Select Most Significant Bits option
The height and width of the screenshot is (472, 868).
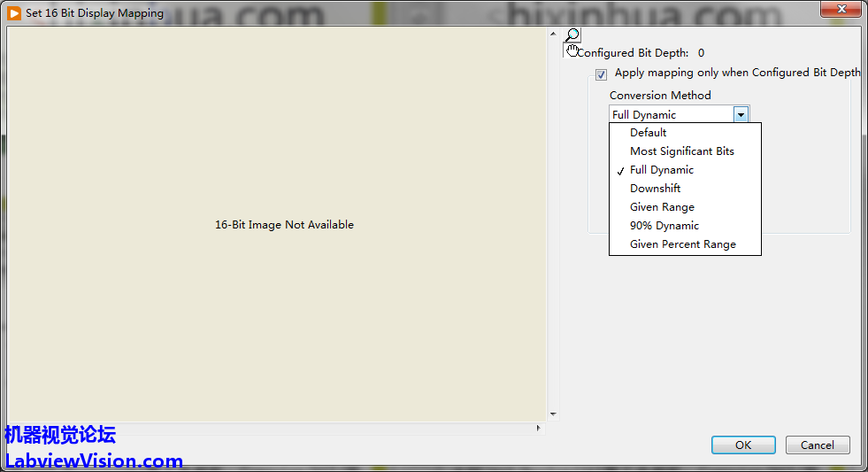click(681, 151)
